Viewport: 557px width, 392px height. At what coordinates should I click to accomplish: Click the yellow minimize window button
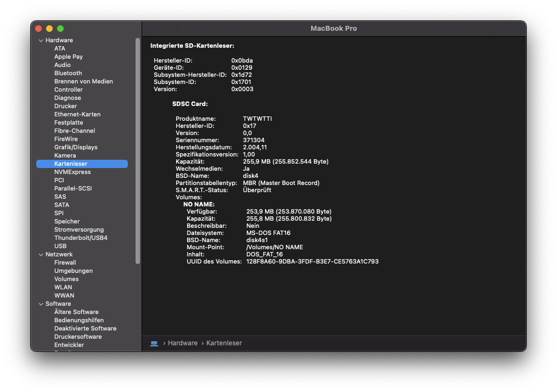49,29
